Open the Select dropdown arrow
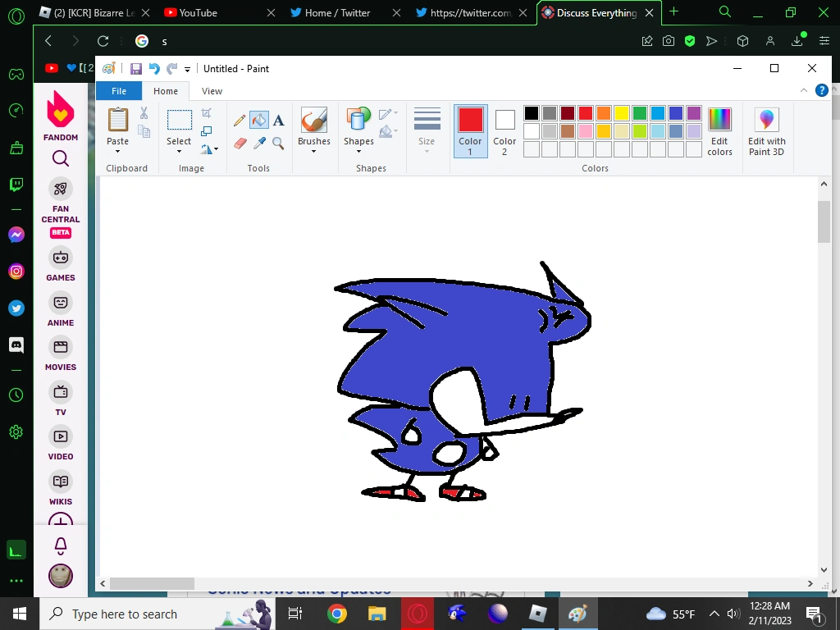Viewport: 840px width, 630px height. [179, 152]
